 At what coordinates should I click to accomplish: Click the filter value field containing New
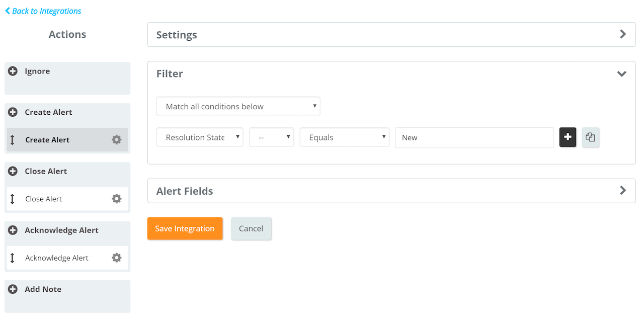coord(474,137)
